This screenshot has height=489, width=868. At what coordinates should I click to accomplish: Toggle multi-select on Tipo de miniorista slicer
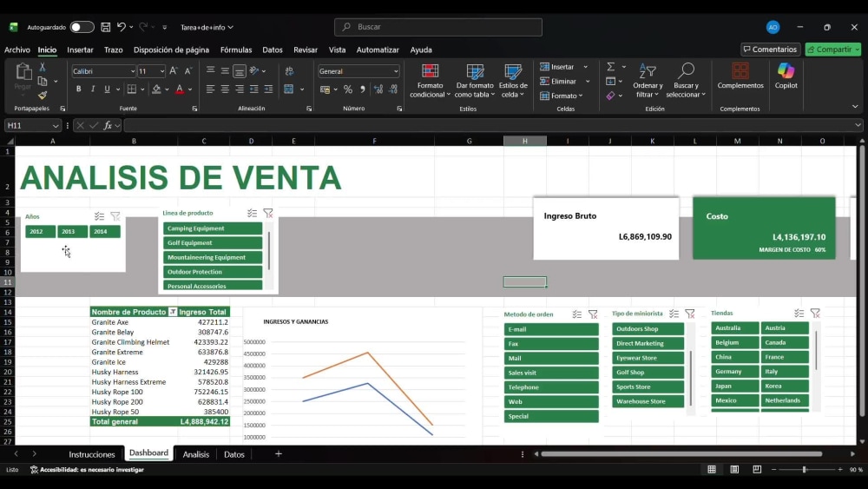click(674, 314)
